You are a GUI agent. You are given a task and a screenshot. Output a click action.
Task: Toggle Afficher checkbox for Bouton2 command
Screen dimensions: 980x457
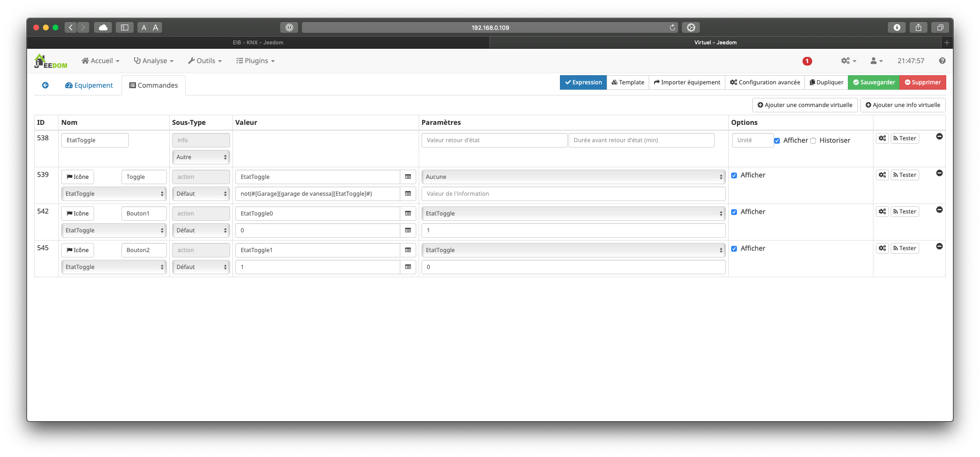click(x=734, y=249)
